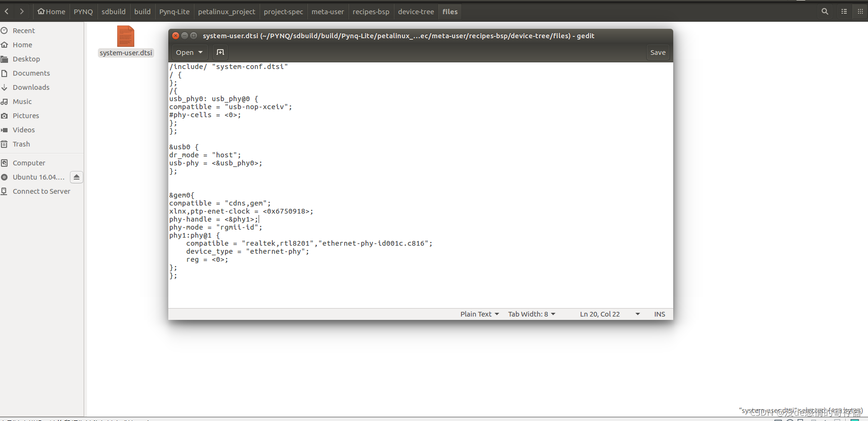Click the usb-phy = <&usb_phy0> line
868x421 pixels.
click(216, 163)
